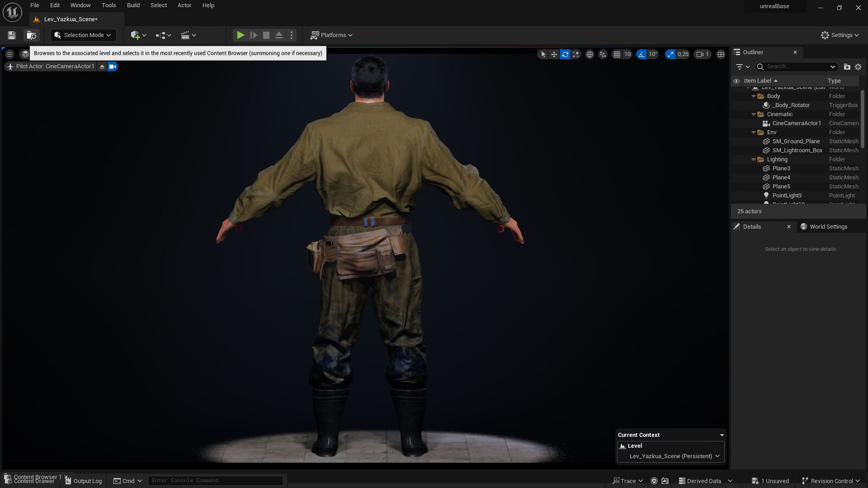Open the Output Log
This screenshot has height=488, width=868.
pyautogui.click(x=84, y=481)
